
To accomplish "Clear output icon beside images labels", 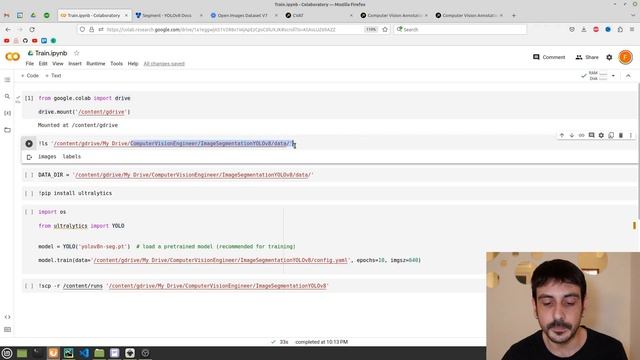I will 29,157.
